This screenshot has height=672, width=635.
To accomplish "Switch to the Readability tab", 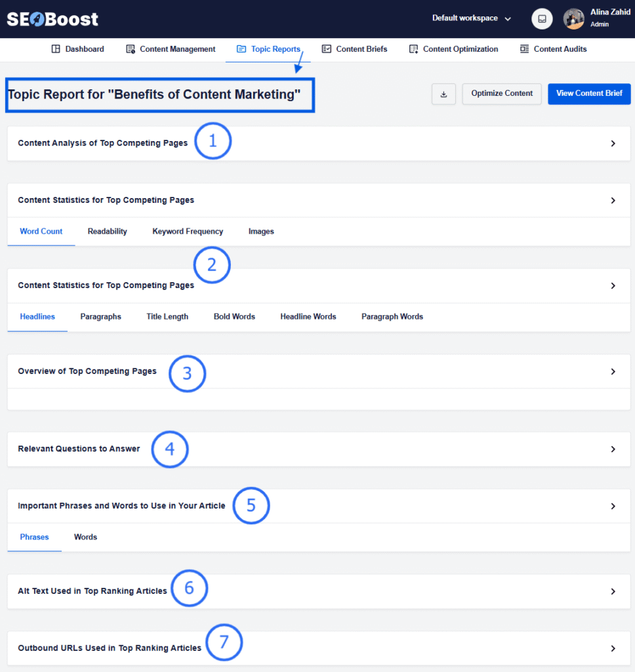I will click(x=108, y=231).
